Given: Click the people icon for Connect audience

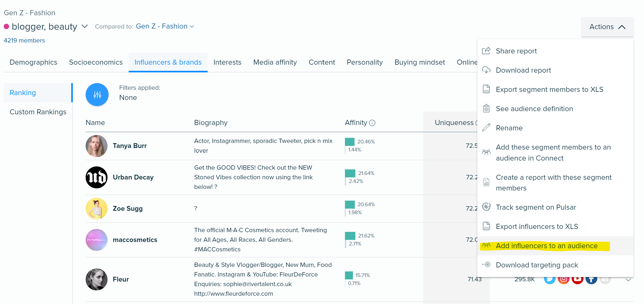Looking at the screenshot, I should point(486,153).
